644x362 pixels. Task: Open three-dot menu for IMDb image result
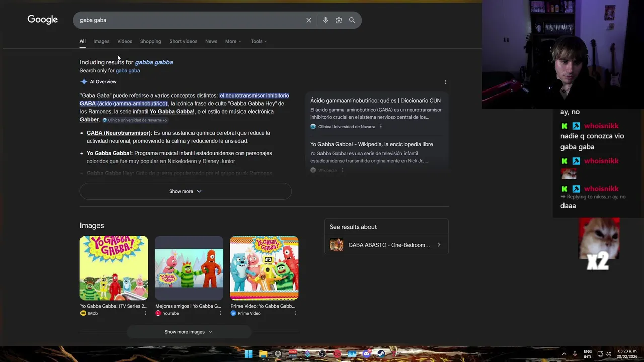(x=145, y=313)
